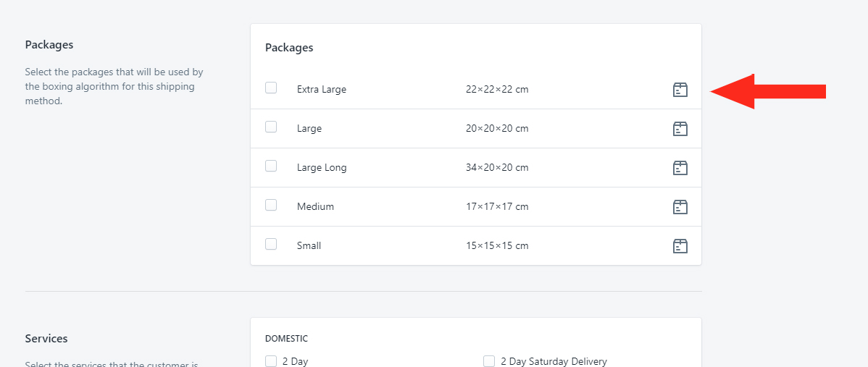868x367 pixels.
Task: Enable the 2 Day service checkbox
Action: click(x=271, y=361)
